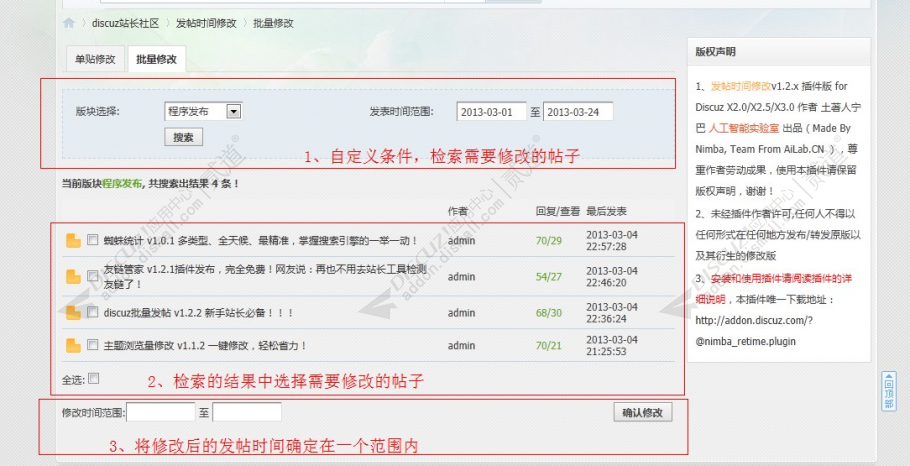Open 发帖时间修改 breadcrumb link
This screenshot has height=466, width=910.
click(206, 23)
